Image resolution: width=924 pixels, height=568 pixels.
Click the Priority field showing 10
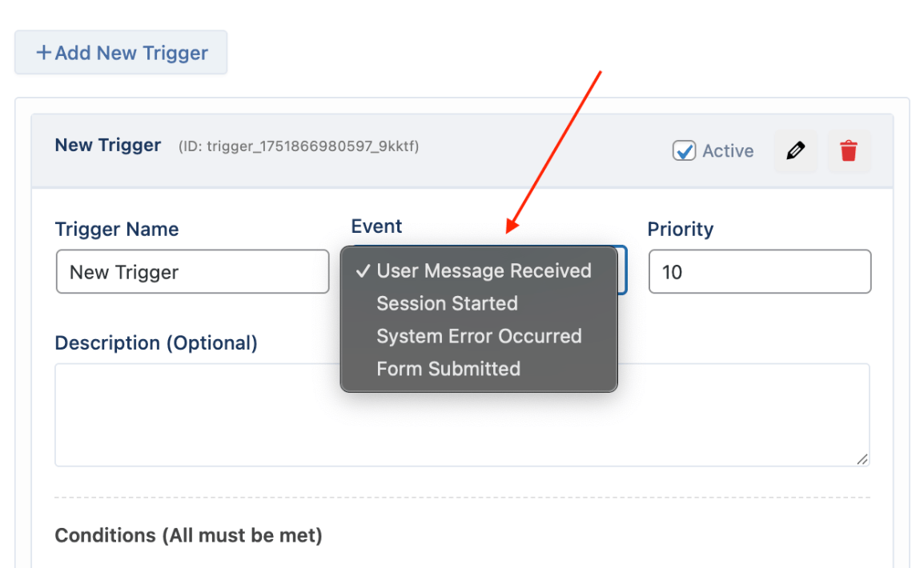pos(760,271)
